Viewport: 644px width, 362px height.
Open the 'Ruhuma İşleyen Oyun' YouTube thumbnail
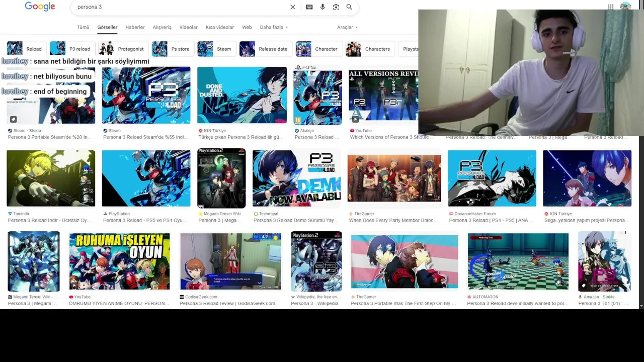pos(119,261)
